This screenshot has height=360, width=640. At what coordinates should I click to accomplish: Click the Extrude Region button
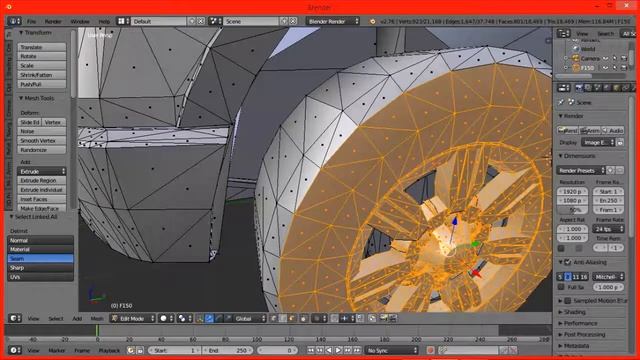click(x=42, y=180)
